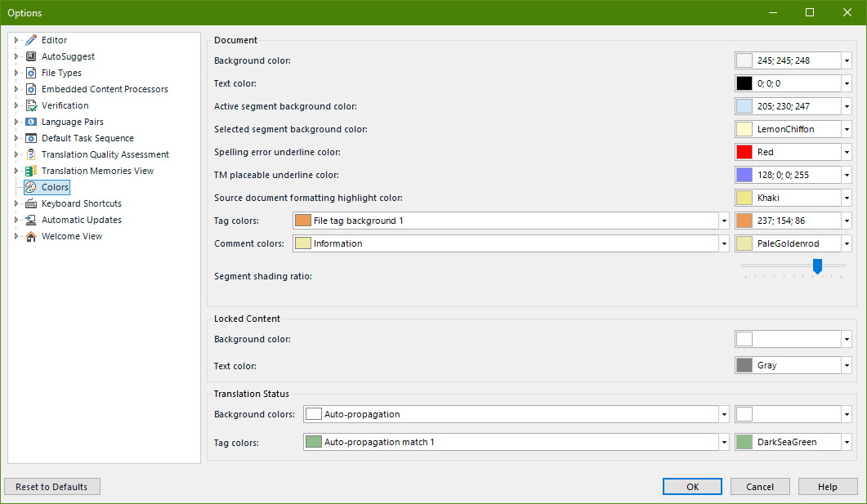Close the Options dialog window

tap(847, 12)
